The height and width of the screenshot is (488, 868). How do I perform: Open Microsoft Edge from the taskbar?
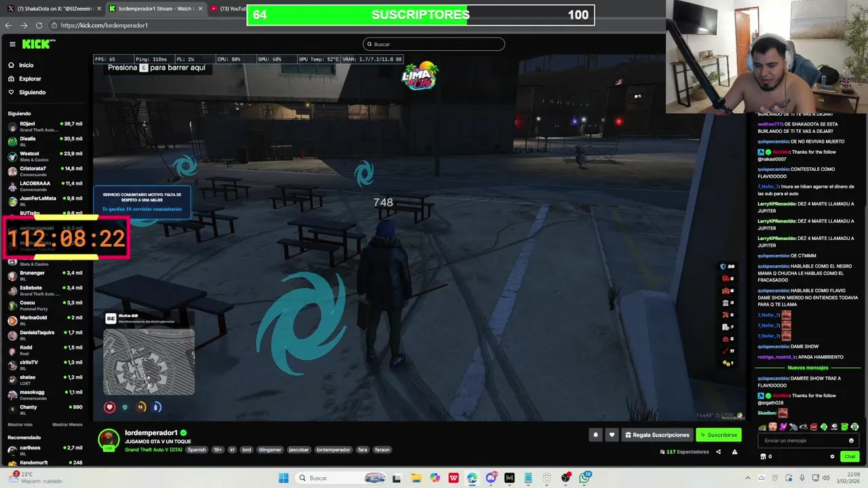click(472, 478)
